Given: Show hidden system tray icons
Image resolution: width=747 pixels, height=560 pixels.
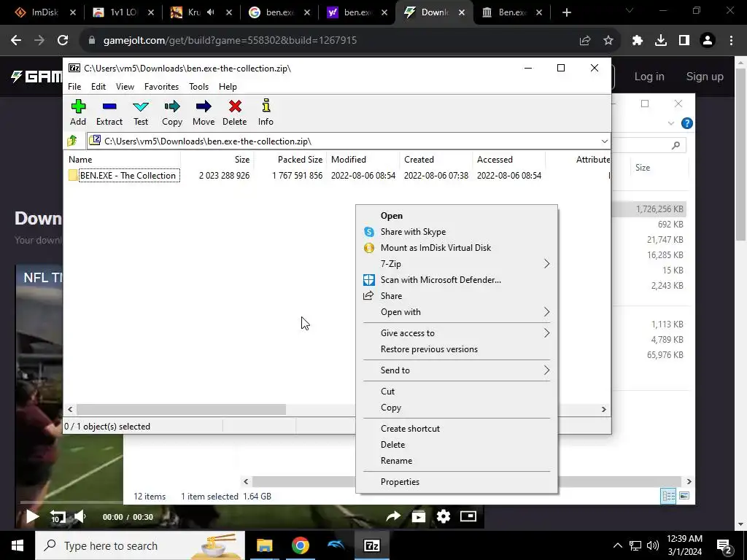Looking at the screenshot, I should pos(617,545).
